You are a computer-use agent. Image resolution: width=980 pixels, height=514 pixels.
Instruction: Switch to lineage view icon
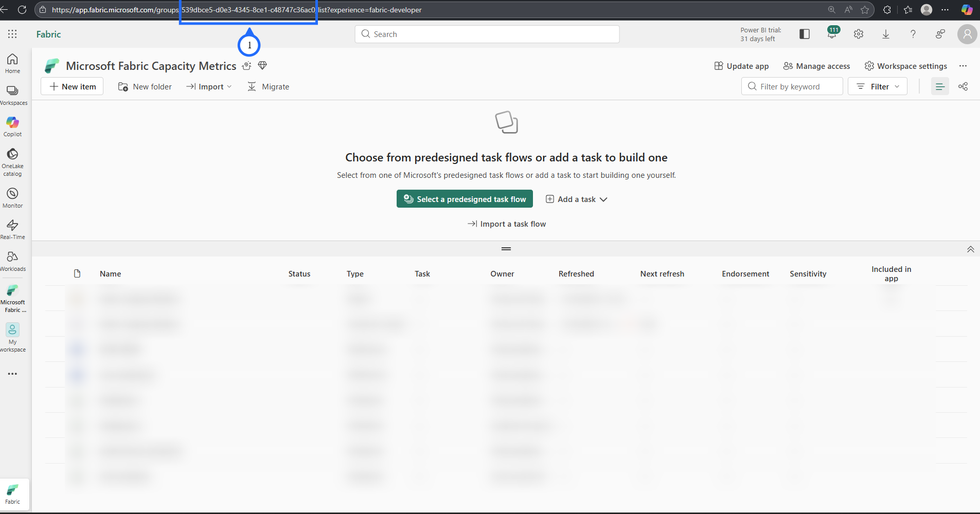tap(963, 86)
